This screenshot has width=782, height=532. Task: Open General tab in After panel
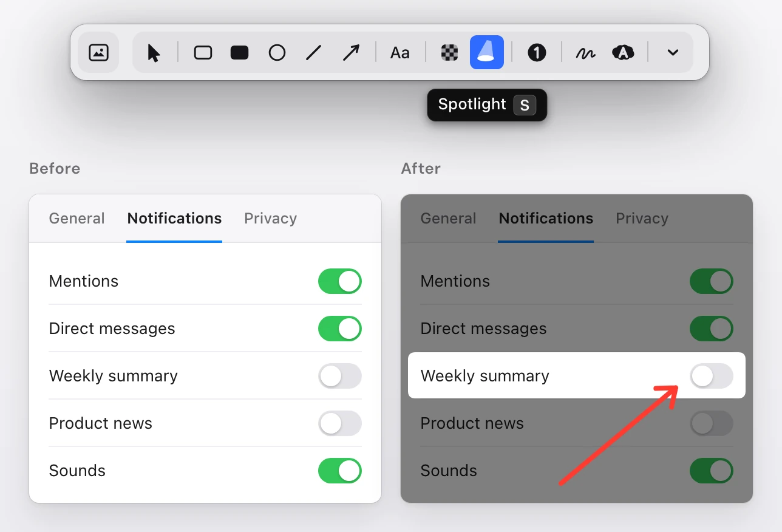click(449, 219)
